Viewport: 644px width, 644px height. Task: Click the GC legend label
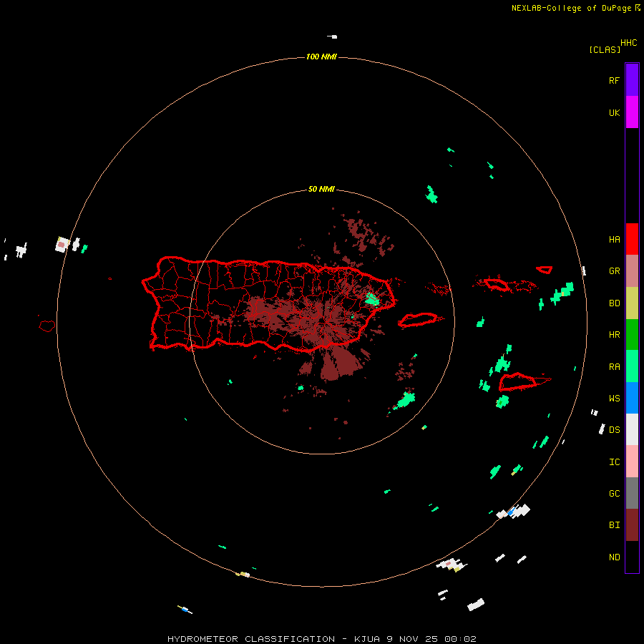[x=614, y=494]
